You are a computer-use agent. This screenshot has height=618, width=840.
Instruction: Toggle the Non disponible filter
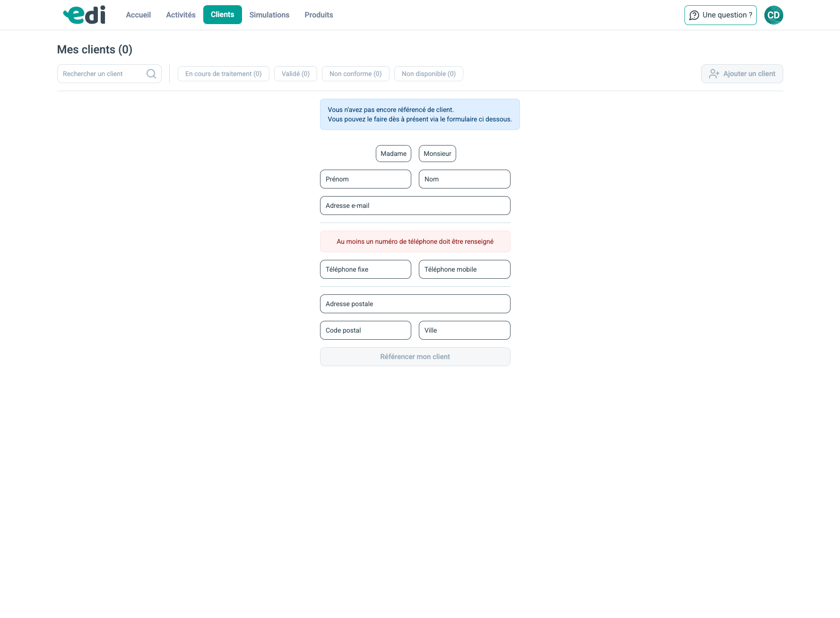point(428,74)
